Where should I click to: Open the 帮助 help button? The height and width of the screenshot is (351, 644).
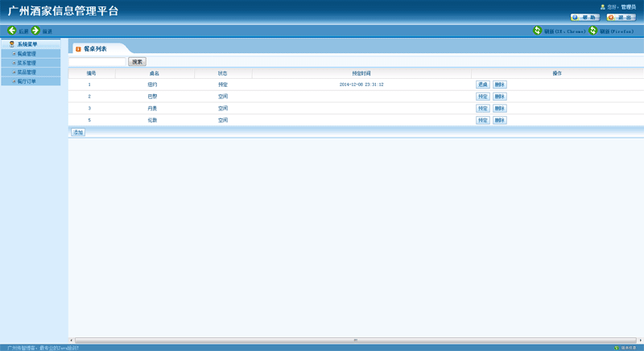585,17
